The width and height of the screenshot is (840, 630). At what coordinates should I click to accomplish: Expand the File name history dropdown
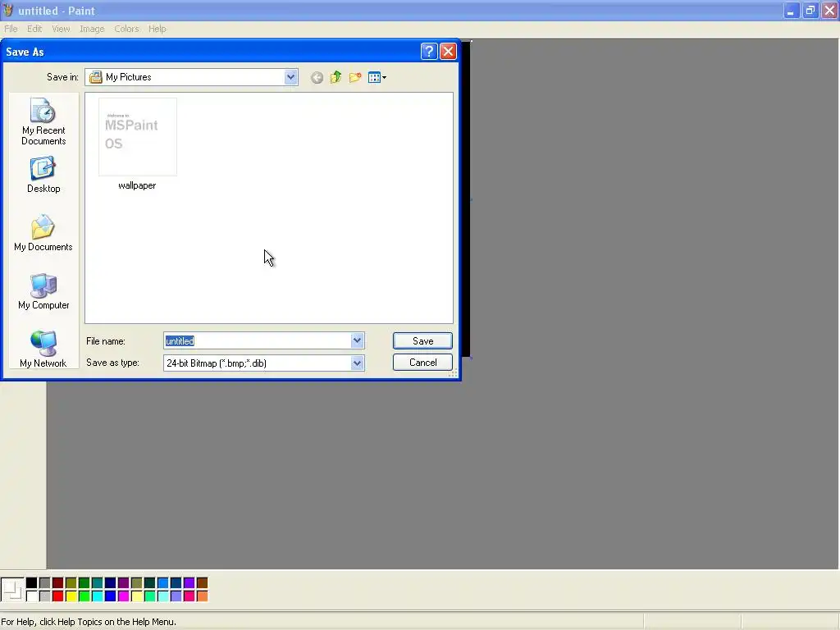pyautogui.click(x=358, y=340)
